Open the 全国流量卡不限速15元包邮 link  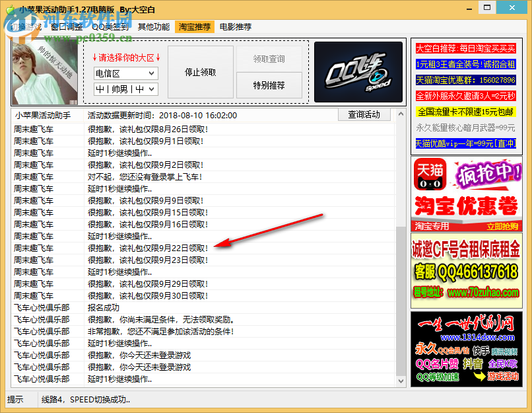[x=466, y=112]
